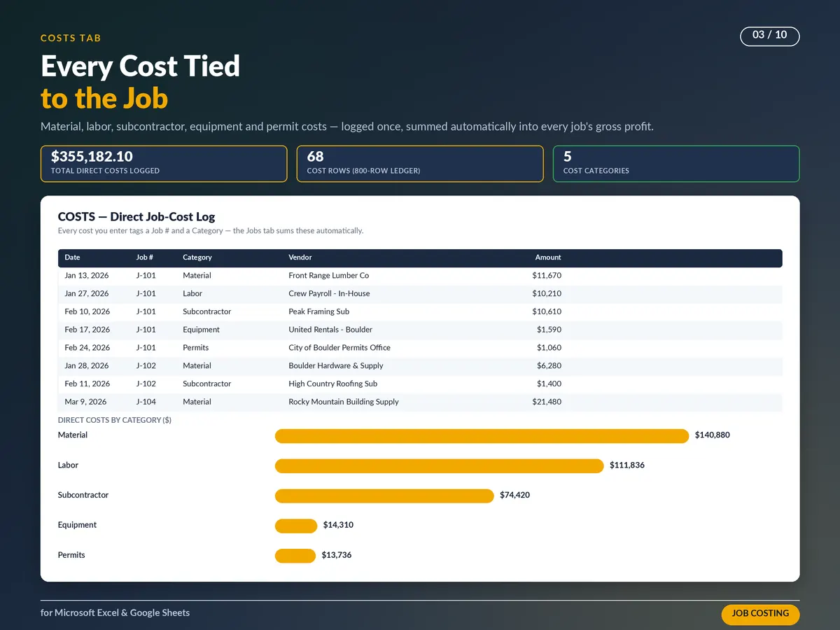Click the Material chart bar
Image resolution: width=840 pixels, height=630 pixels.
point(482,436)
